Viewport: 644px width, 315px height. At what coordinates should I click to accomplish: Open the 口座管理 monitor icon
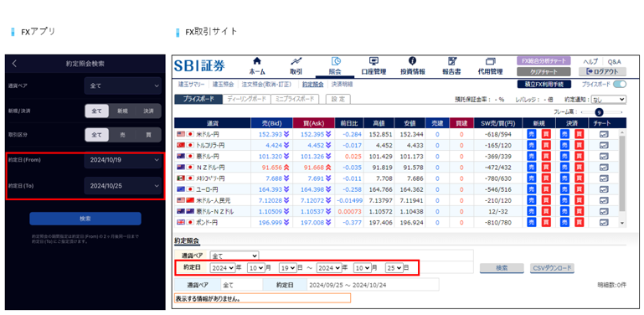click(374, 61)
